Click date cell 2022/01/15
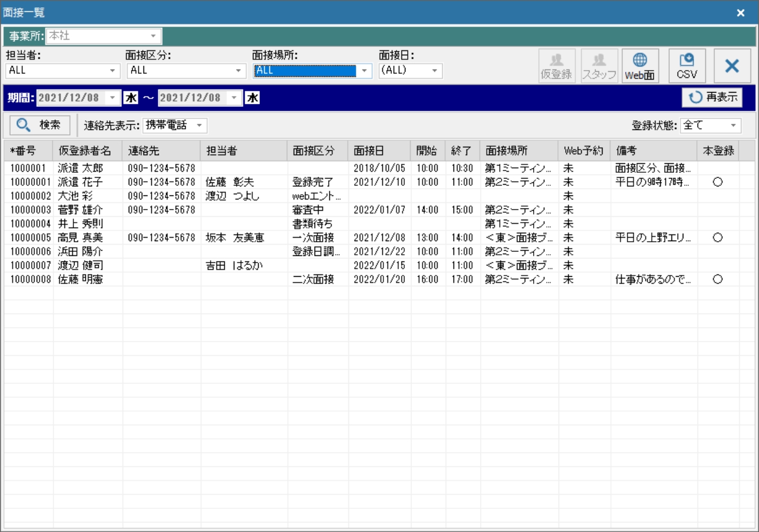 [x=380, y=265]
